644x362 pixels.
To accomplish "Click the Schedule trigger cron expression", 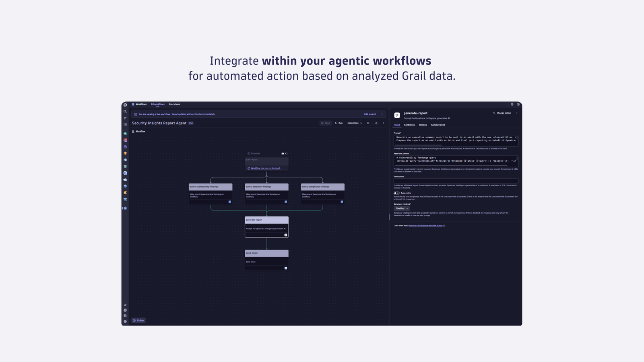I will [252, 160].
